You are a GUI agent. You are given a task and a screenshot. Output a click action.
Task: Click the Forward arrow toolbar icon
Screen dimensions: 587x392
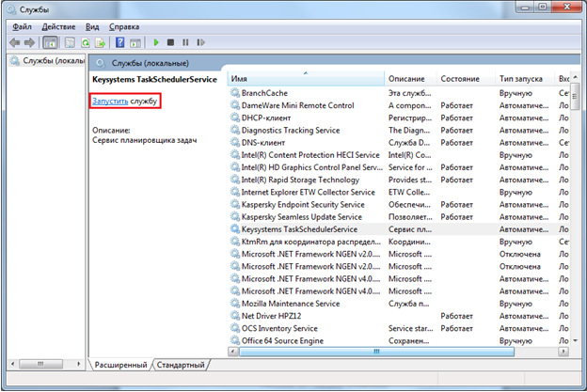coord(29,42)
